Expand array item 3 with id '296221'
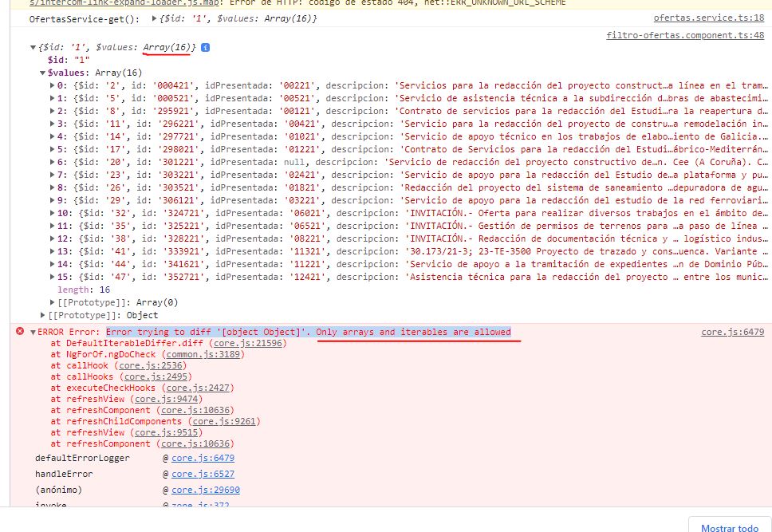The width and height of the screenshot is (772, 532). [x=52, y=124]
